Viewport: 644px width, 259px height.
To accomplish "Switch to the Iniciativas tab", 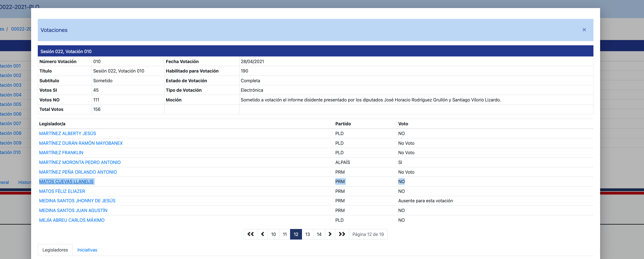I will (x=87, y=250).
